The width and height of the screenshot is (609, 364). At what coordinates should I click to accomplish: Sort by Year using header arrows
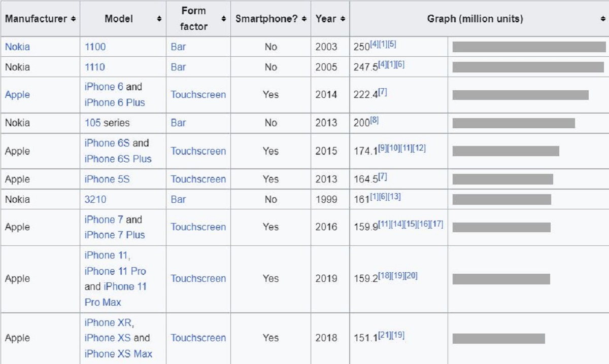click(x=343, y=19)
